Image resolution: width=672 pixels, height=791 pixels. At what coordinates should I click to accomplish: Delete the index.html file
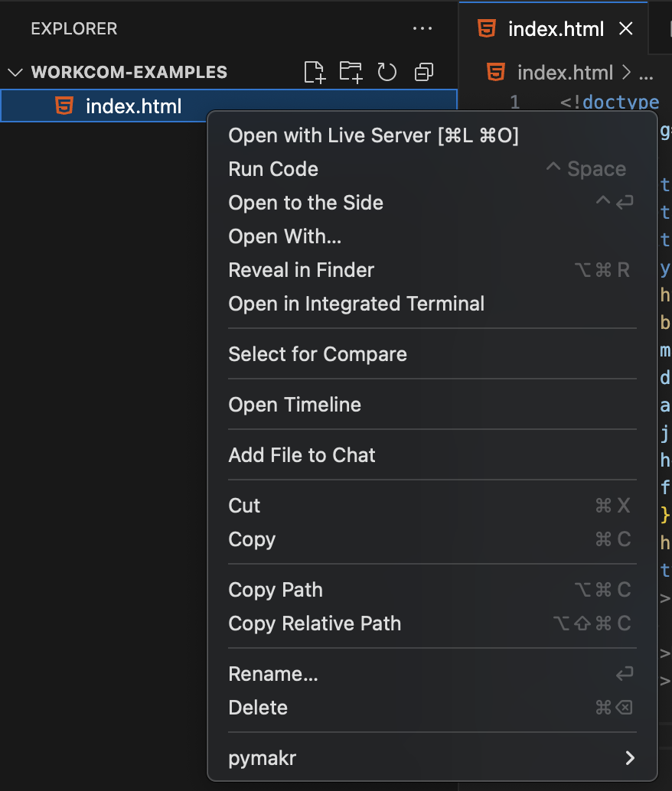[x=258, y=708]
